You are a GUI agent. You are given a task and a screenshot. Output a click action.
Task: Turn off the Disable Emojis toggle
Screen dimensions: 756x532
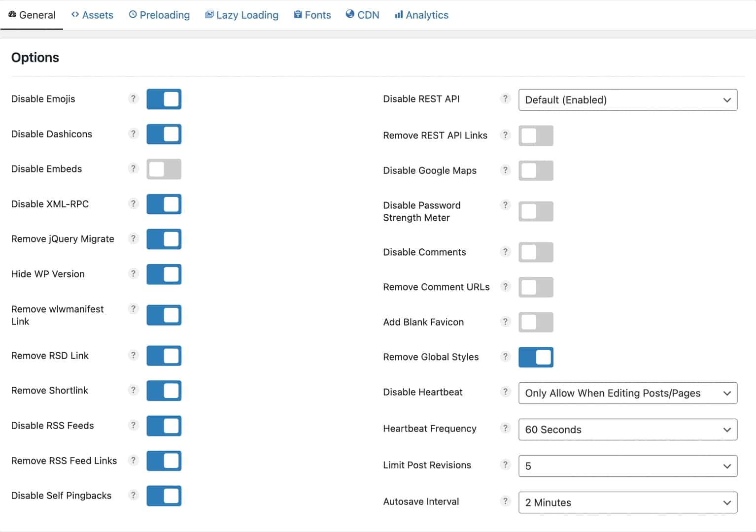(164, 99)
